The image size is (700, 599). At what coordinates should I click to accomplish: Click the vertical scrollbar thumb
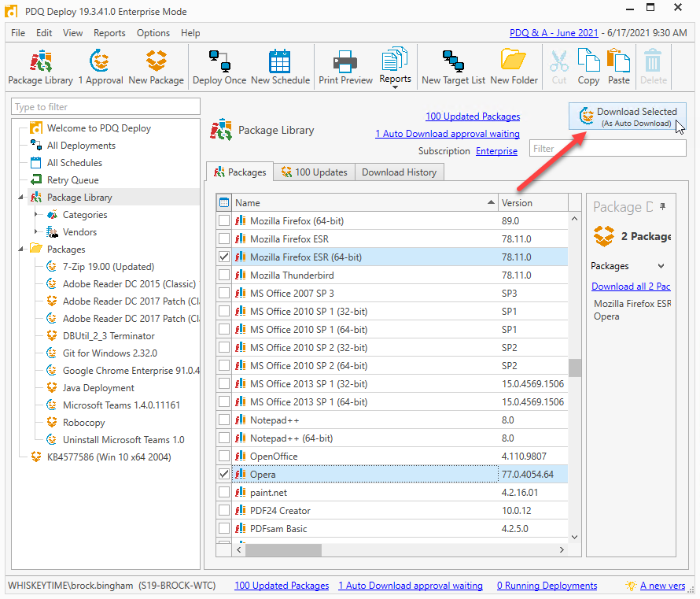click(x=575, y=368)
